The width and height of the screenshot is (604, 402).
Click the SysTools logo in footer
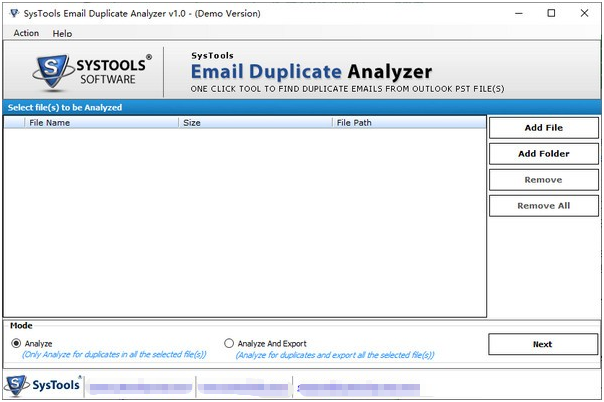tap(43, 385)
